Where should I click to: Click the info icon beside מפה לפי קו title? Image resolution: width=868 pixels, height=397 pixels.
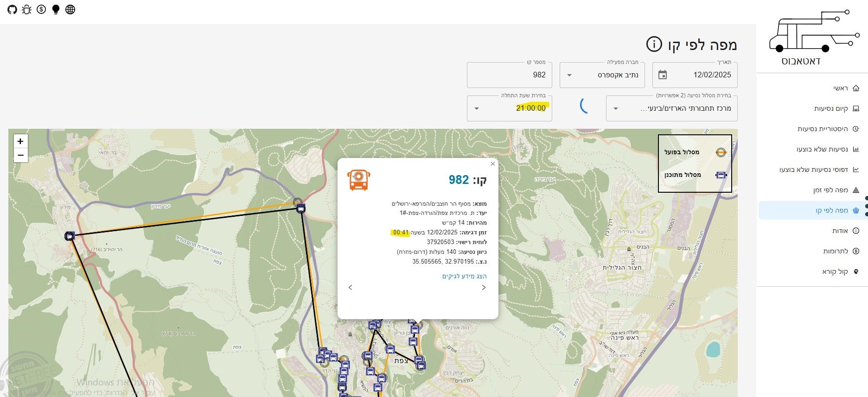[x=654, y=44]
